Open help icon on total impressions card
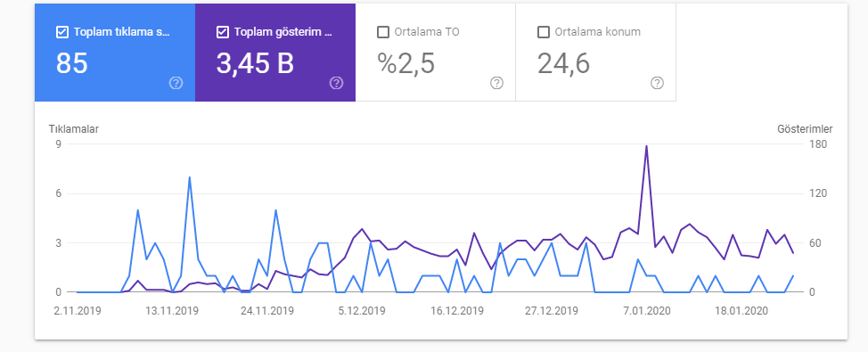This screenshot has width=868, height=352. pos(337,83)
